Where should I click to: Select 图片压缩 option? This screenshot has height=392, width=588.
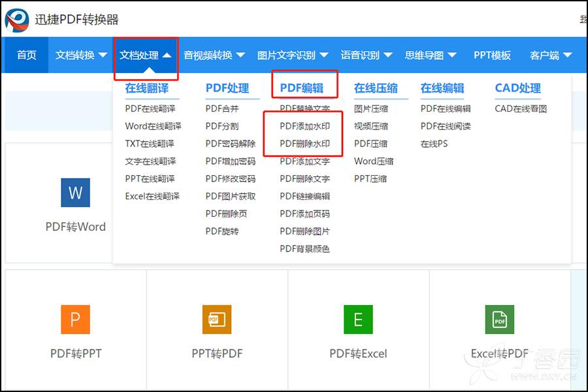(x=371, y=109)
